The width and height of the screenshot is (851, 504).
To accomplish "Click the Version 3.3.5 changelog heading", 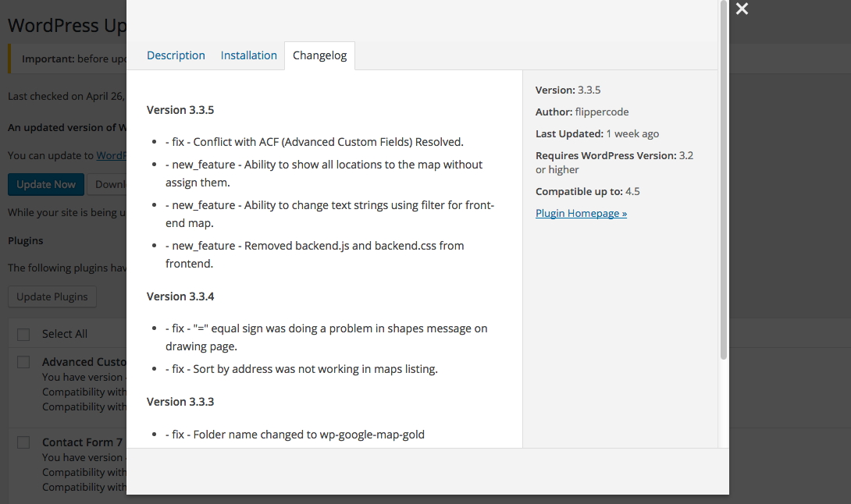I will tap(180, 110).
